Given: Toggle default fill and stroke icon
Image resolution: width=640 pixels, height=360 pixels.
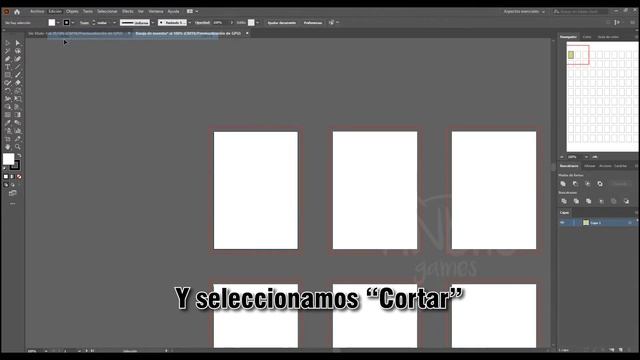Looking at the screenshot, I should (4, 168).
